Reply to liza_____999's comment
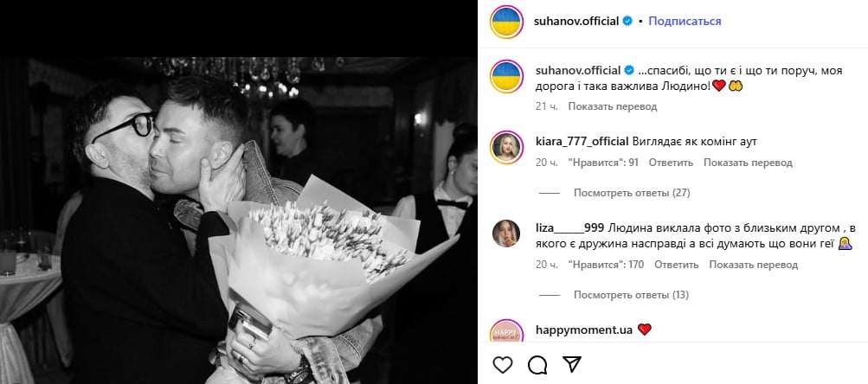Screen dimensions: 868x384 (677, 265)
